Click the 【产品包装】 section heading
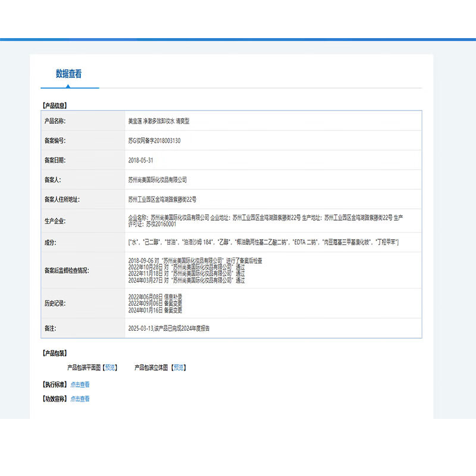The height and width of the screenshot is (476, 476). coord(55,353)
